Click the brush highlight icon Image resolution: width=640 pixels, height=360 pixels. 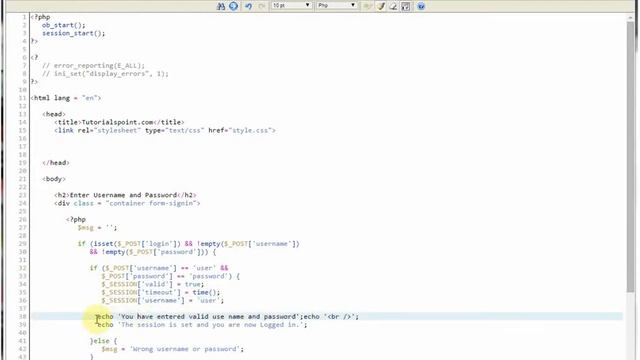[381, 6]
